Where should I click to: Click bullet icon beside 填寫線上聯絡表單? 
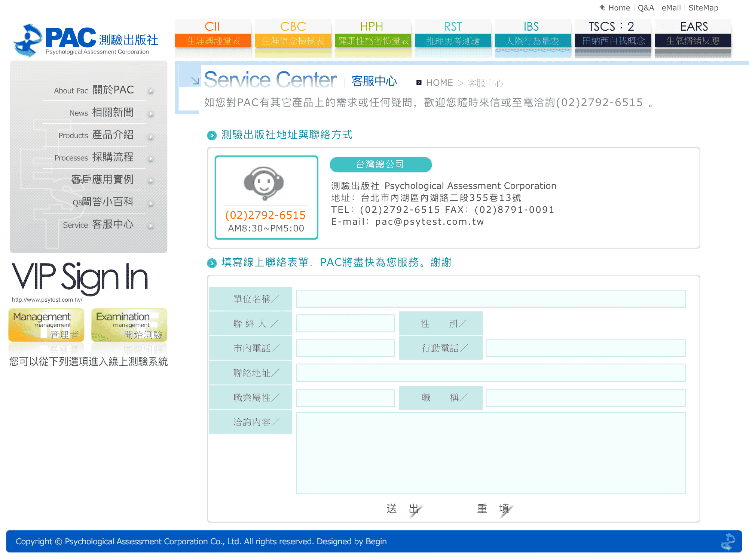pos(212,263)
